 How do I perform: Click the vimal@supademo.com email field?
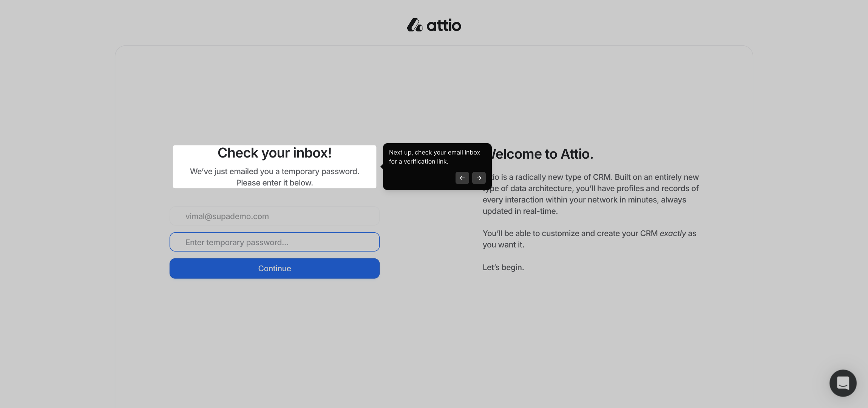coord(275,216)
